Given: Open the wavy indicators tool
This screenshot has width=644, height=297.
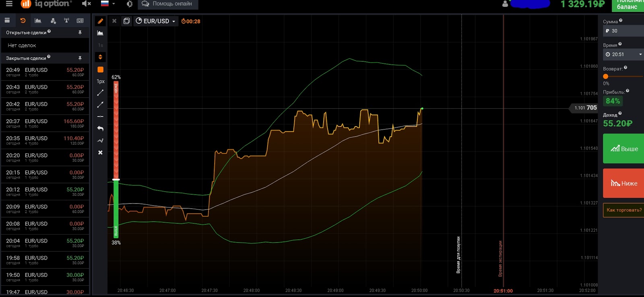Looking at the screenshot, I should (101, 141).
